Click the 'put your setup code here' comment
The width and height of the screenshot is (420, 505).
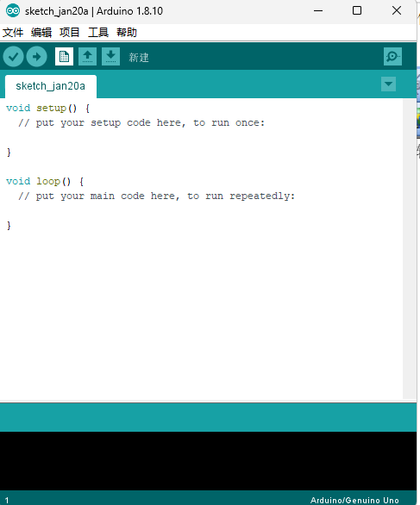141,123
